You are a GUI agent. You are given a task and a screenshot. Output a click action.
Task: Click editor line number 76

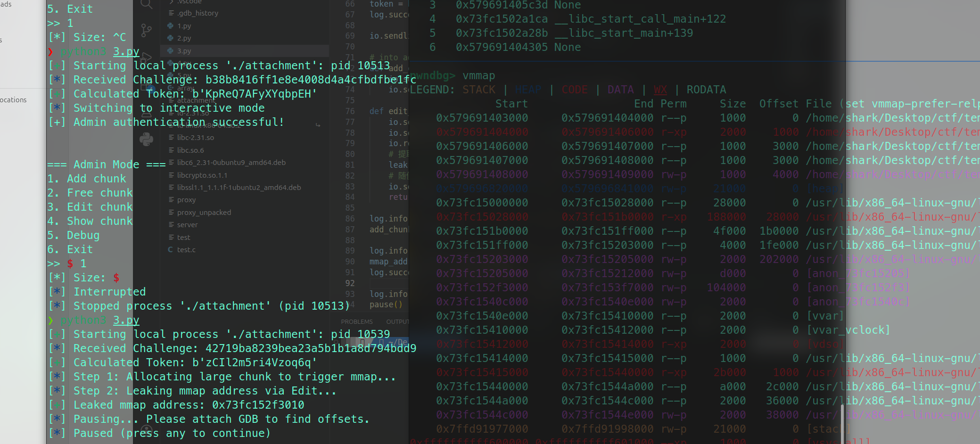tap(350, 111)
